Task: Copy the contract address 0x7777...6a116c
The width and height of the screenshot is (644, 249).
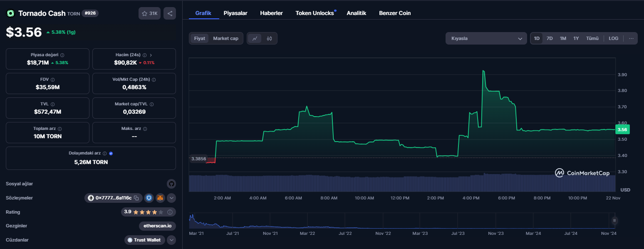Action: (x=136, y=198)
